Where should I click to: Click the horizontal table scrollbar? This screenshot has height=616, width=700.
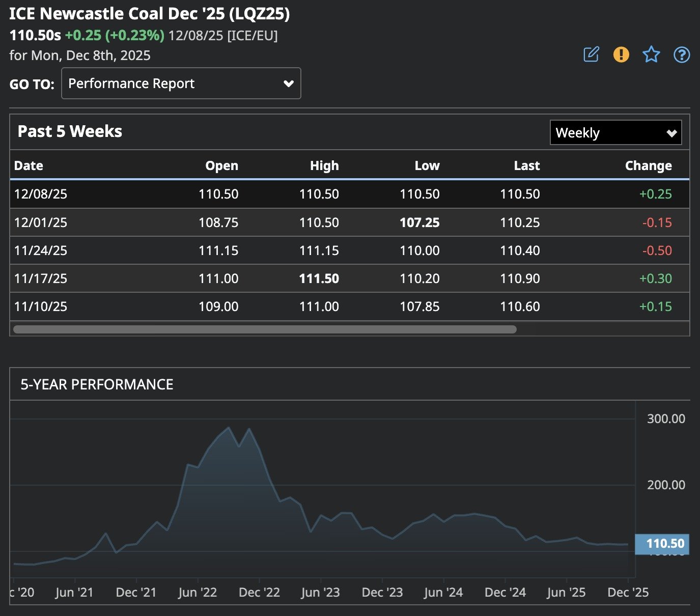point(265,329)
